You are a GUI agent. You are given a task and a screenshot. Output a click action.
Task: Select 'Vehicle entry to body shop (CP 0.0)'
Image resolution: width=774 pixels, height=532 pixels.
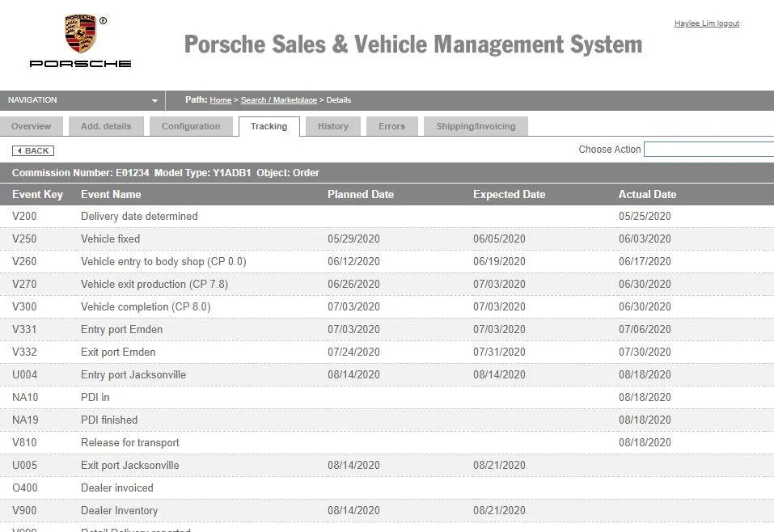[x=163, y=262]
